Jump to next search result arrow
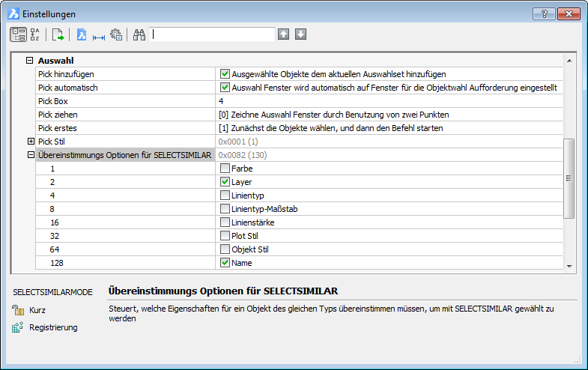This screenshot has width=588, height=370. tap(300, 34)
